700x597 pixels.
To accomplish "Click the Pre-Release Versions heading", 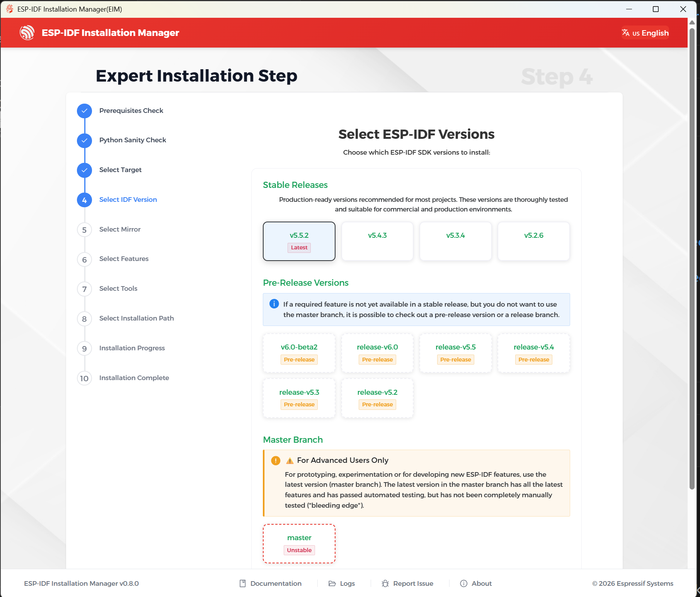I will [x=306, y=283].
